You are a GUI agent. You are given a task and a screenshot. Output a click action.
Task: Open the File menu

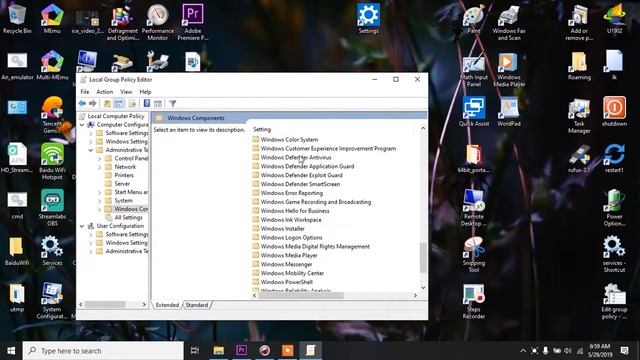click(84, 92)
